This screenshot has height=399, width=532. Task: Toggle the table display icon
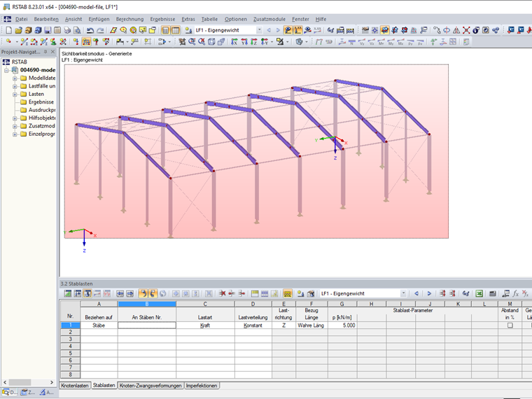[x=176, y=30]
